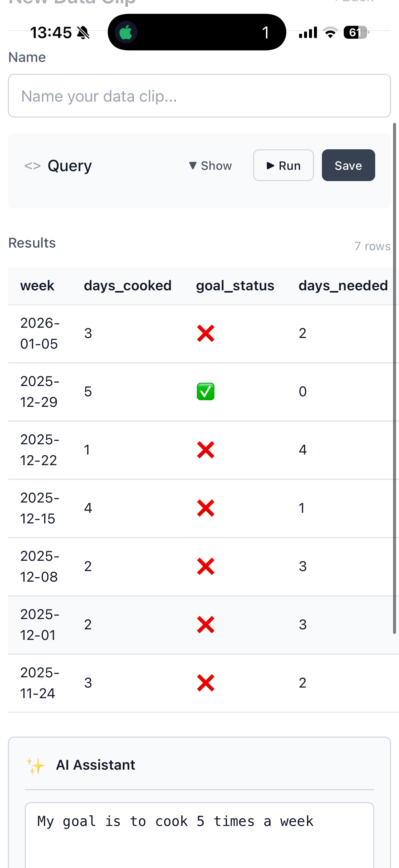
Task: Expand the query with the Show toggle
Action: (x=210, y=166)
